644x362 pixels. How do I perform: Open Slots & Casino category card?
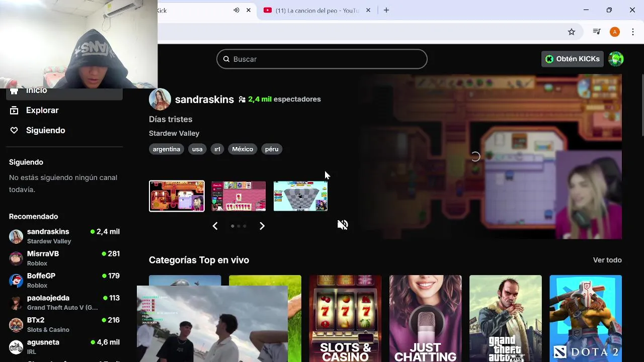point(345,318)
